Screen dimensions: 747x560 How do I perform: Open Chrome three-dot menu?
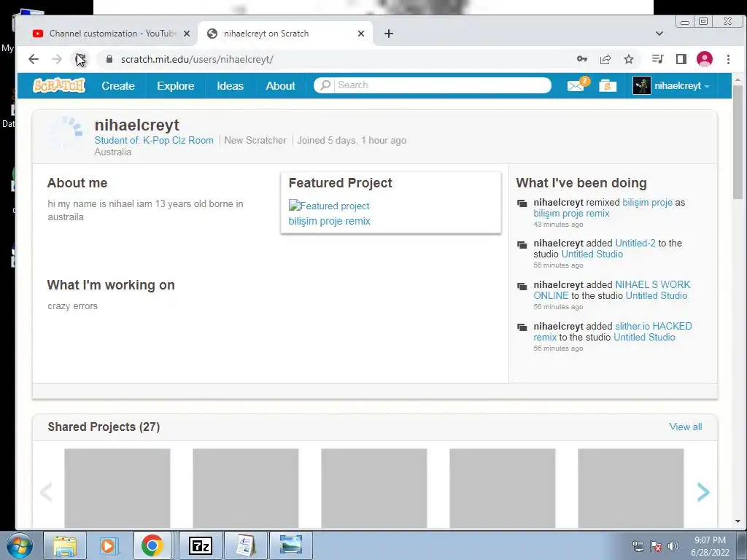(728, 59)
